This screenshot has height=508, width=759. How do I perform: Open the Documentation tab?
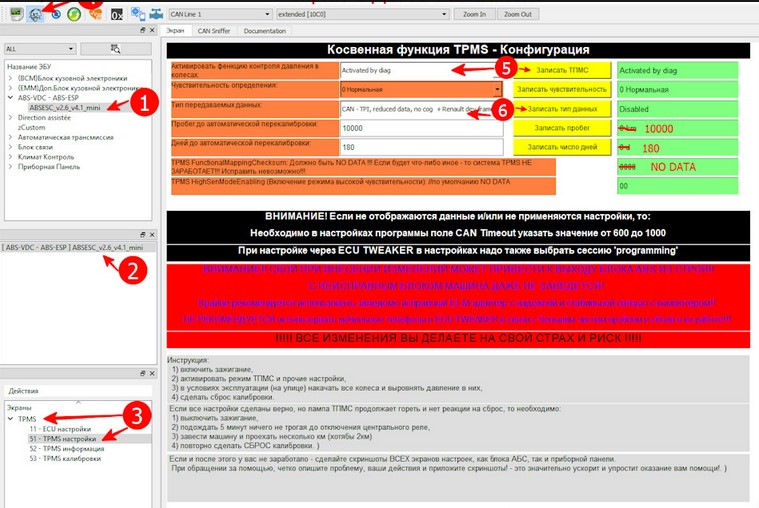[x=264, y=31]
